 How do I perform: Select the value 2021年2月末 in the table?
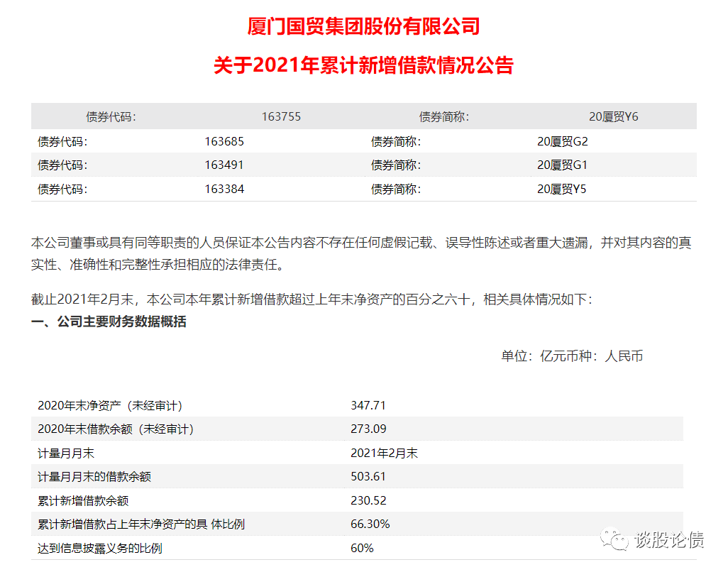(384, 453)
